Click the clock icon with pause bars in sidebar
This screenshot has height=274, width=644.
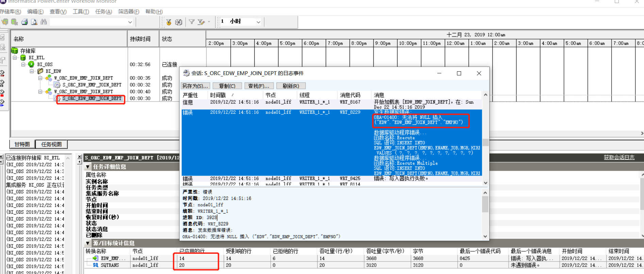[x=2, y=83]
